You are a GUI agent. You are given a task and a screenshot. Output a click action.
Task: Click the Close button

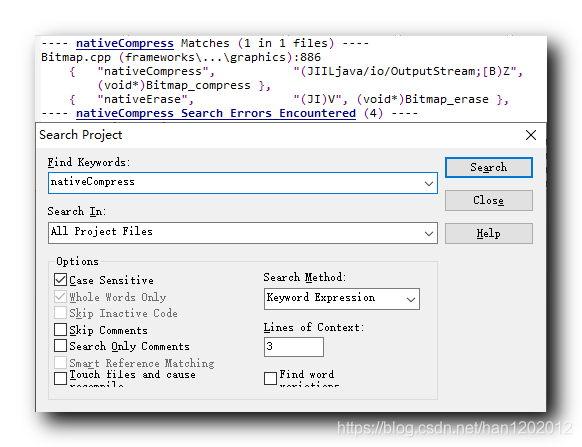pos(488,200)
